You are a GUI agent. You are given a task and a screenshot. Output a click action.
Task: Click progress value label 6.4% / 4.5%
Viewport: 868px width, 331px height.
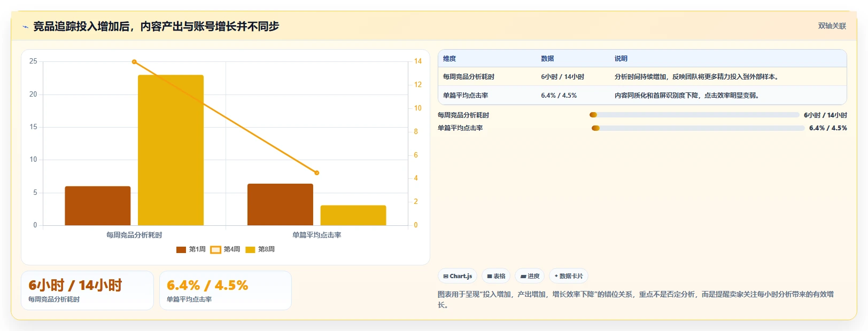(828, 128)
